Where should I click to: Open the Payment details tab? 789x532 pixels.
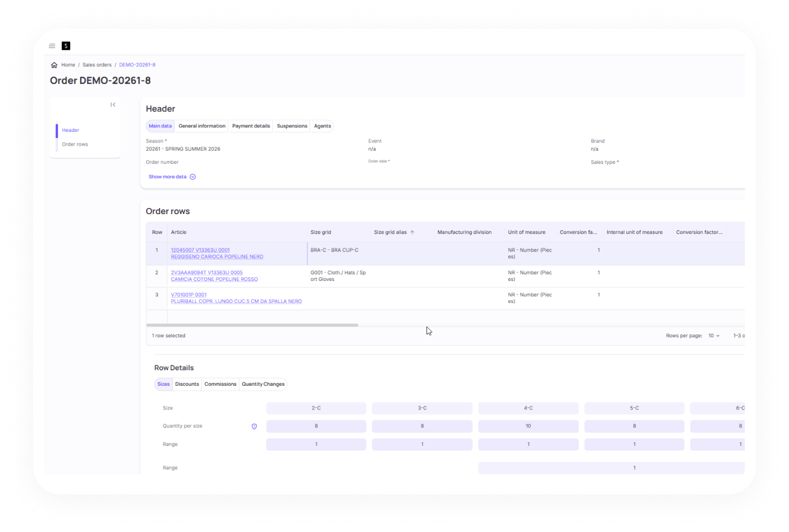point(251,126)
